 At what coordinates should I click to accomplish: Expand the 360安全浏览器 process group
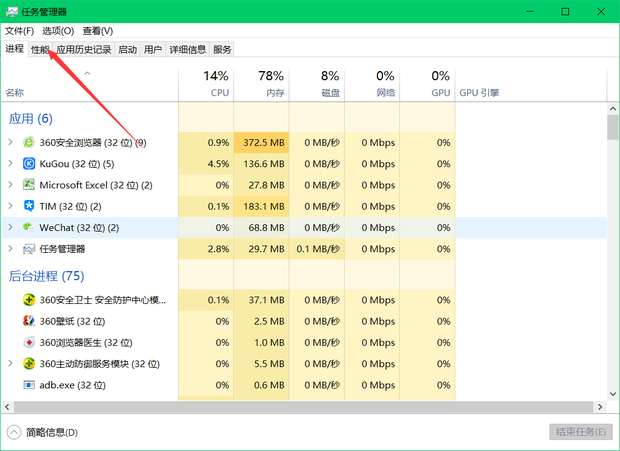(x=11, y=142)
